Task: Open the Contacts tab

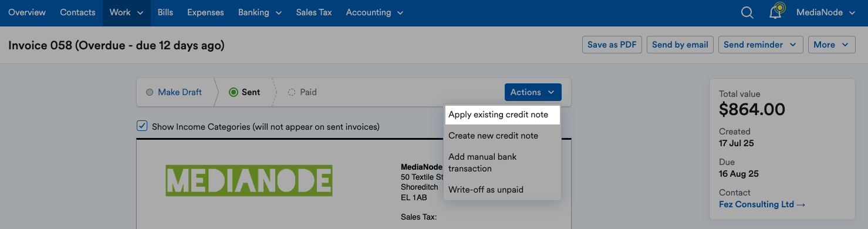Action: pos(77,12)
